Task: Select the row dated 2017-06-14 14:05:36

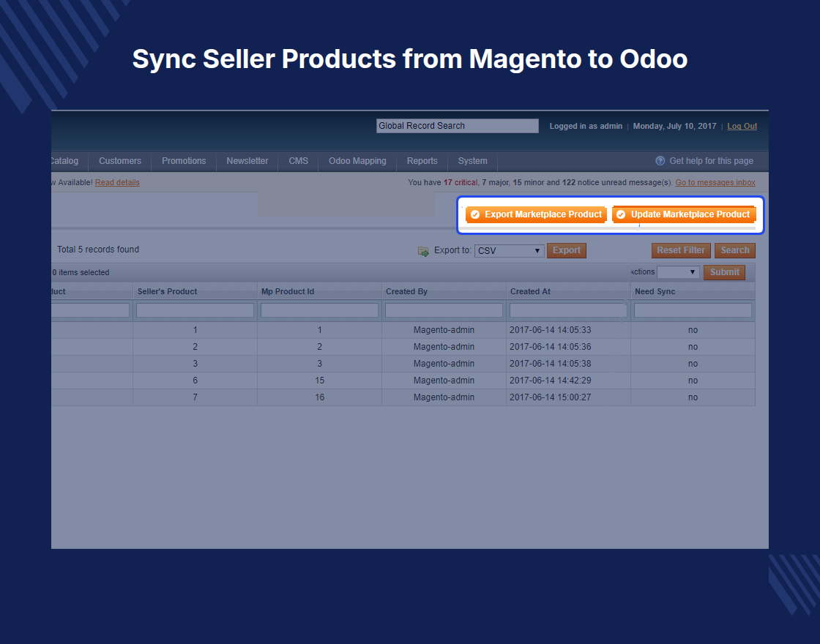Action: [403, 347]
